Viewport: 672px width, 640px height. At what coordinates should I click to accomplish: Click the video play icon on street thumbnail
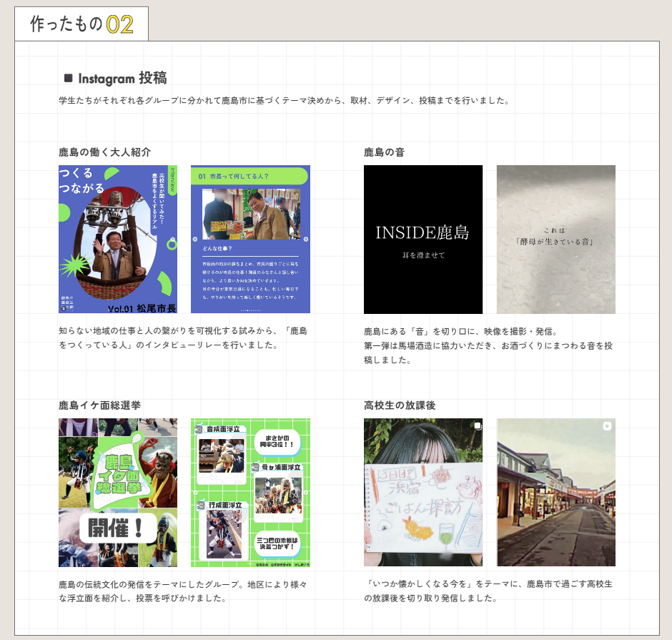pos(607,426)
